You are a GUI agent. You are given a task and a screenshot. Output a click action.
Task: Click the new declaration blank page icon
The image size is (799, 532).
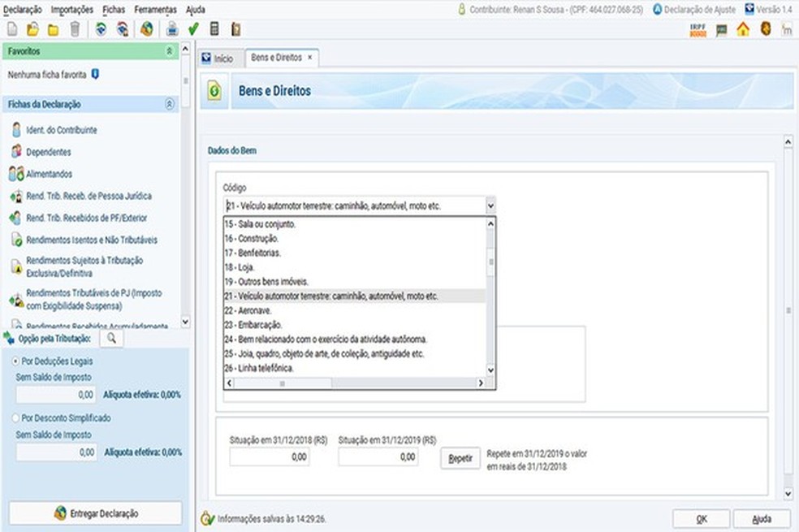point(12,29)
